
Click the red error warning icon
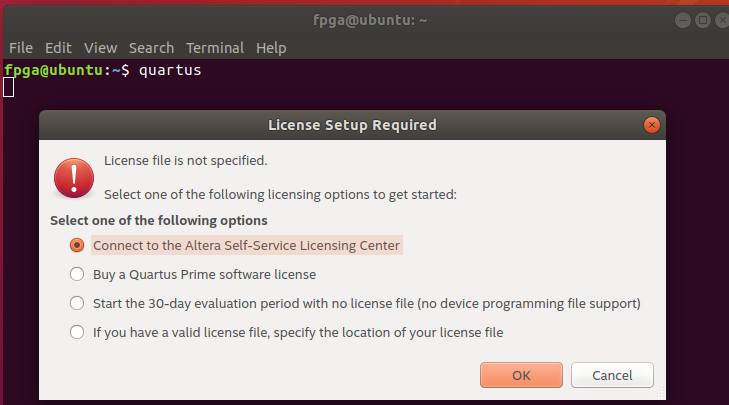point(73,178)
